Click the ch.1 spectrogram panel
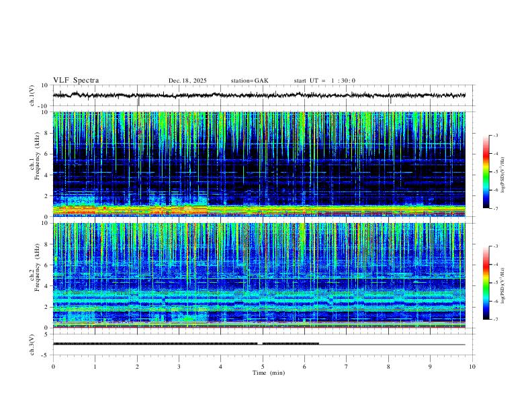 pos(259,164)
